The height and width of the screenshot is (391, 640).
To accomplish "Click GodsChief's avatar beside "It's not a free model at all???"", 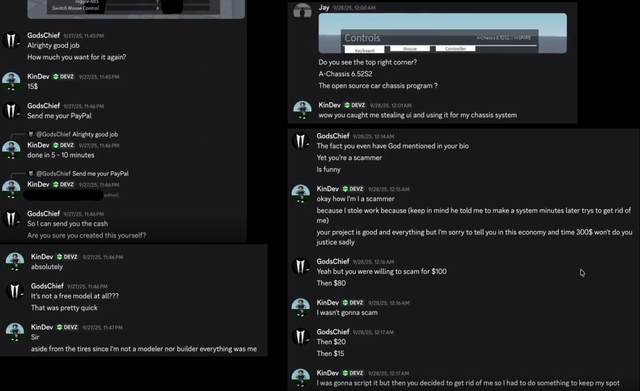I will pyautogui.click(x=15, y=291).
